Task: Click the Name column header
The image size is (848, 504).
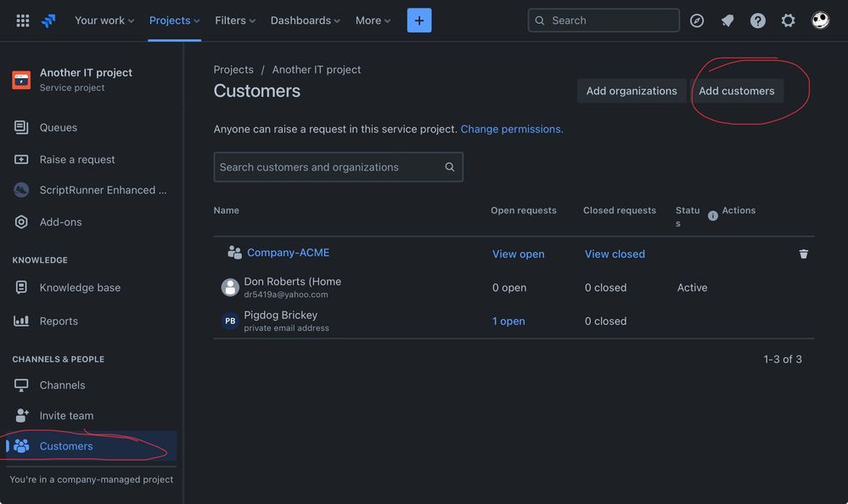Action: pos(226,210)
